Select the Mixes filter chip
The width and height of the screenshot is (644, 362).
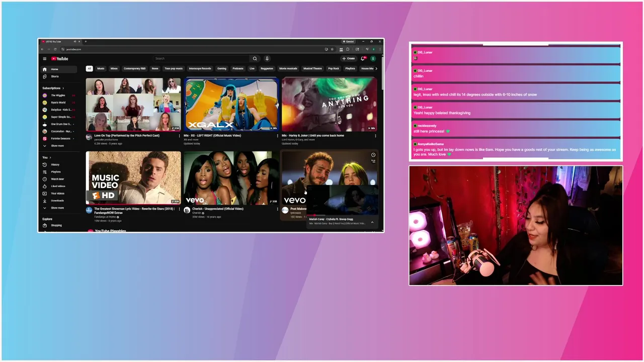click(114, 68)
